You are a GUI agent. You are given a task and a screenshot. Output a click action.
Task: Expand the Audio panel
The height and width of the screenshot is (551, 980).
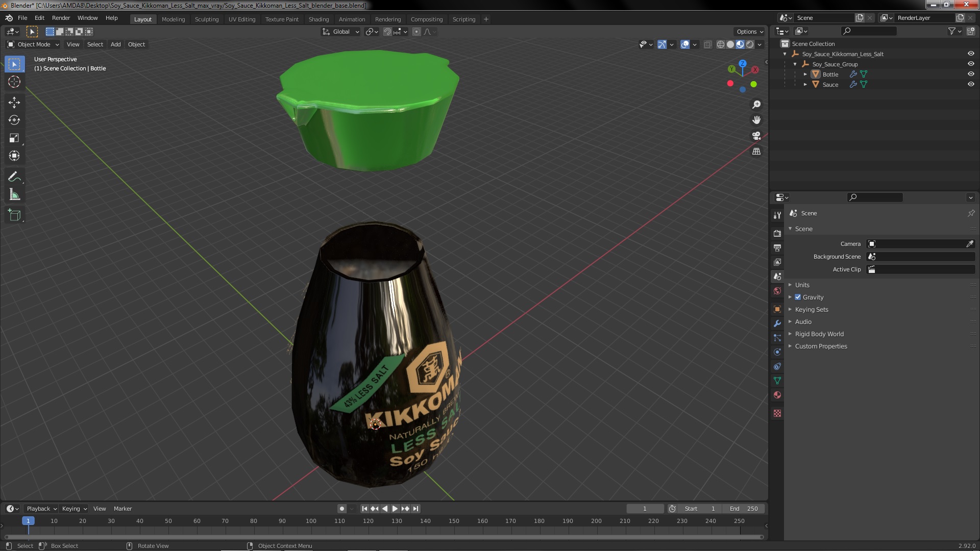click(x=803, y=321)
